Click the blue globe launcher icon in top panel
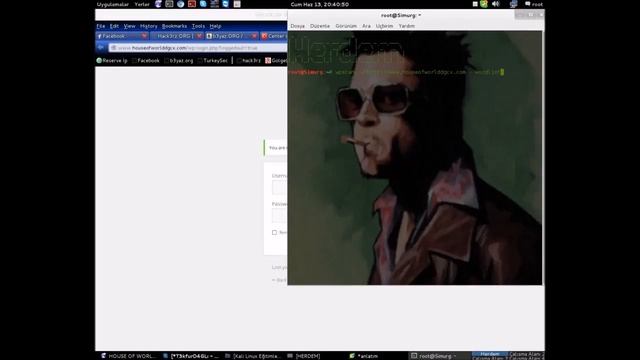This screenshot has height=360, width=640. 180,4
